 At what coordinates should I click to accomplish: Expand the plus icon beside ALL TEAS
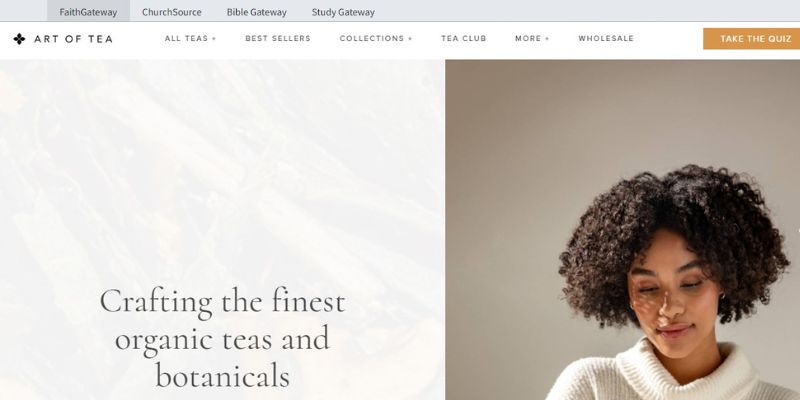[214, 39]
